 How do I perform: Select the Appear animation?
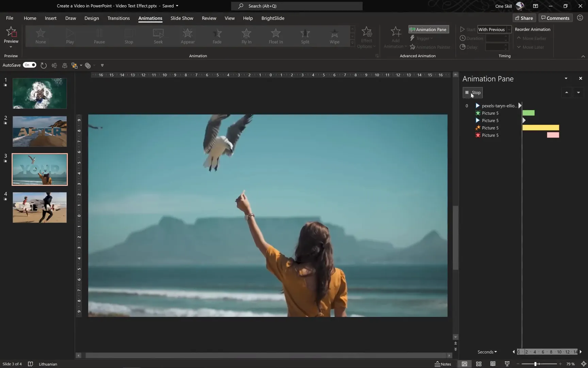tap(187, 36)
